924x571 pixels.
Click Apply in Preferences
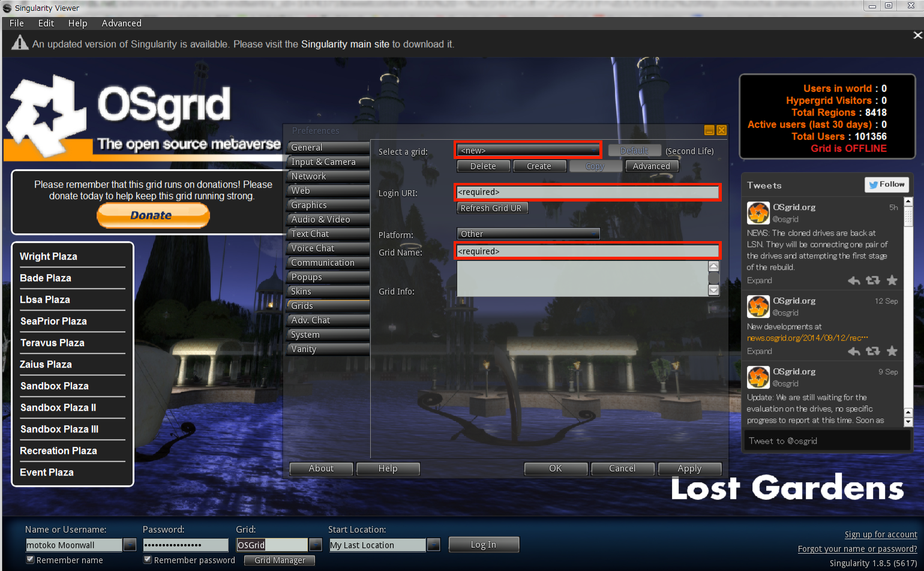tap(689, 468)
